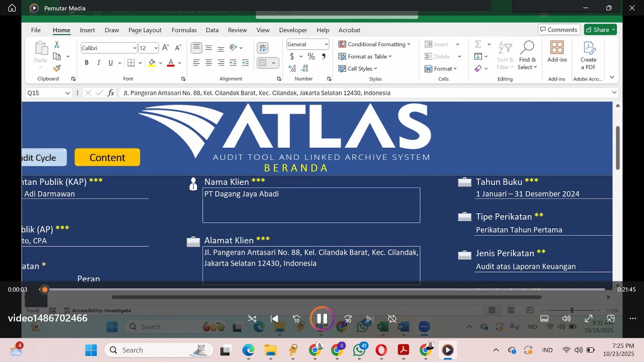Toggle Top Align in Alignment group
644x362 pixels.
pos(196,48)
